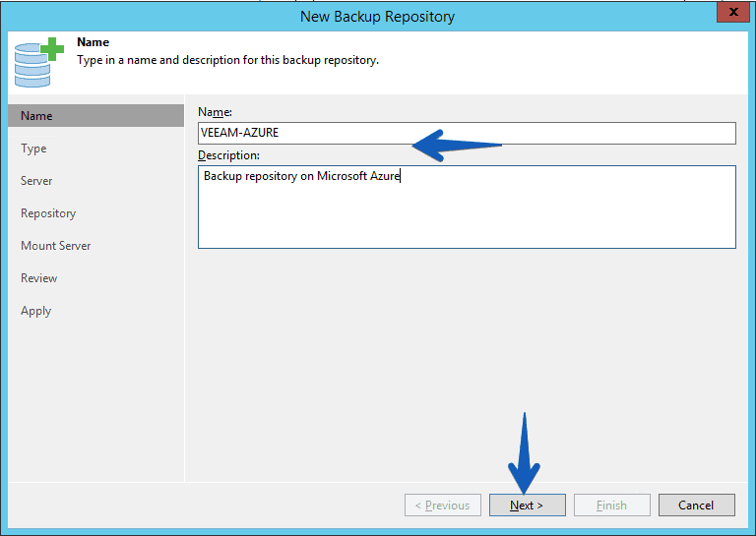Click the backup repository database icon
The image size is (756, 536).
[x=38, y=63]
